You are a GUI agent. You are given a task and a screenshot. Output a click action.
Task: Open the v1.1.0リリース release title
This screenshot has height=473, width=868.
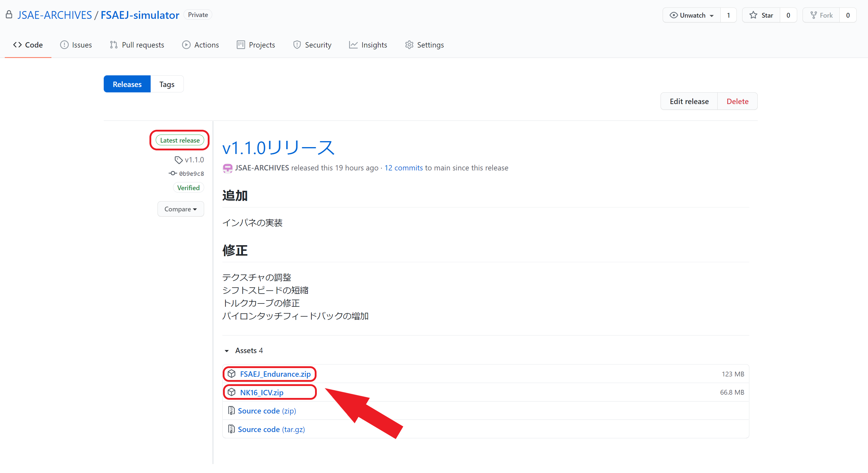278,148
